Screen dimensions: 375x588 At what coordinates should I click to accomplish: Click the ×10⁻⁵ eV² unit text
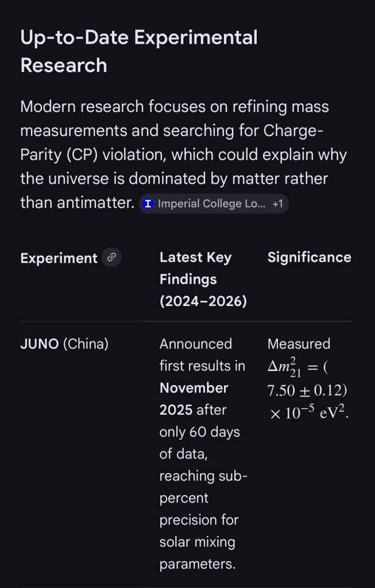pos(309,413)
